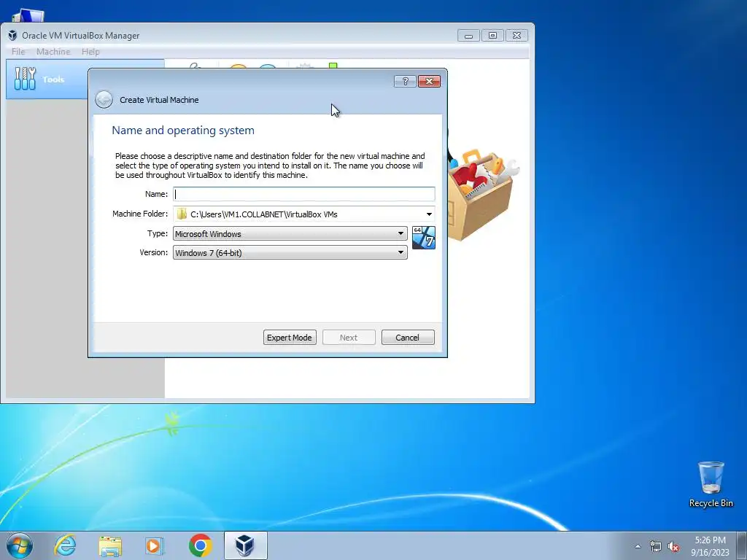Screen dimensions: 747x560
Task: Show hidden tray icons arrow
Action: pyautogui.click(x=638, y=546)
